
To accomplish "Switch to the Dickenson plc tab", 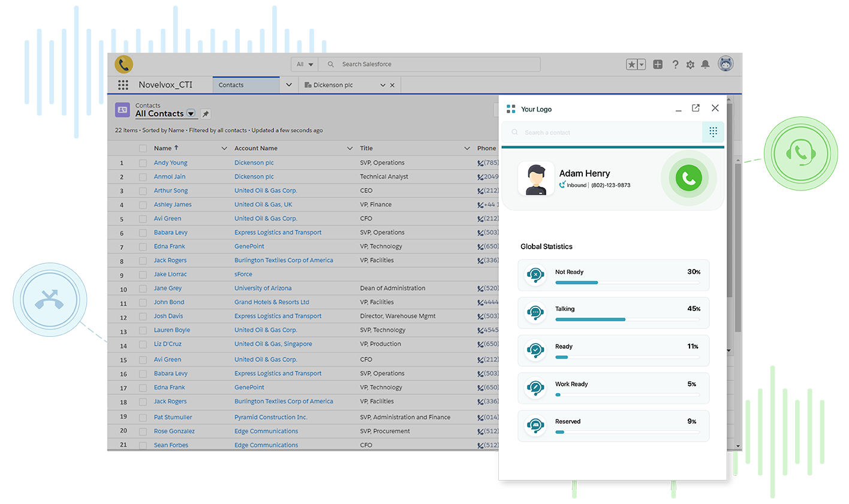I will point(333,85).
